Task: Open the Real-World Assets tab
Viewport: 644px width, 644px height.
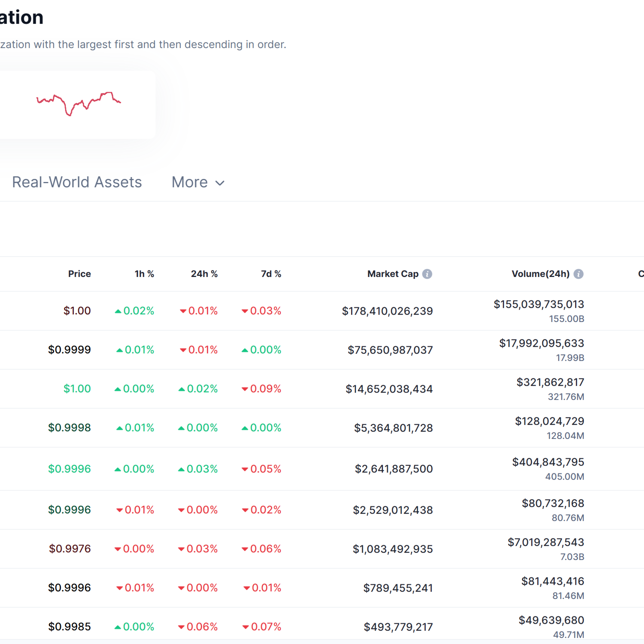Action: click(77, 182)
